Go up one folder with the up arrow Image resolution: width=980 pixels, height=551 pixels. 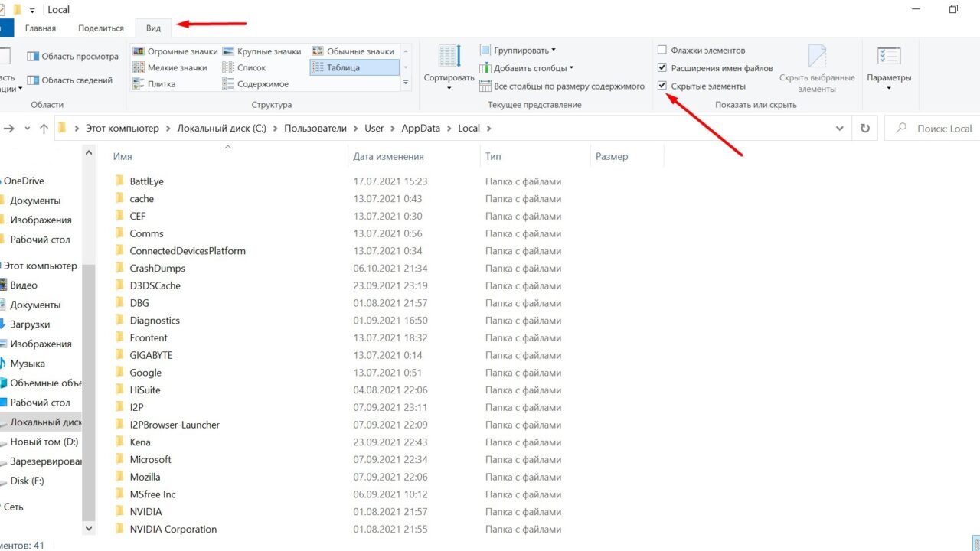click(44, 129)
